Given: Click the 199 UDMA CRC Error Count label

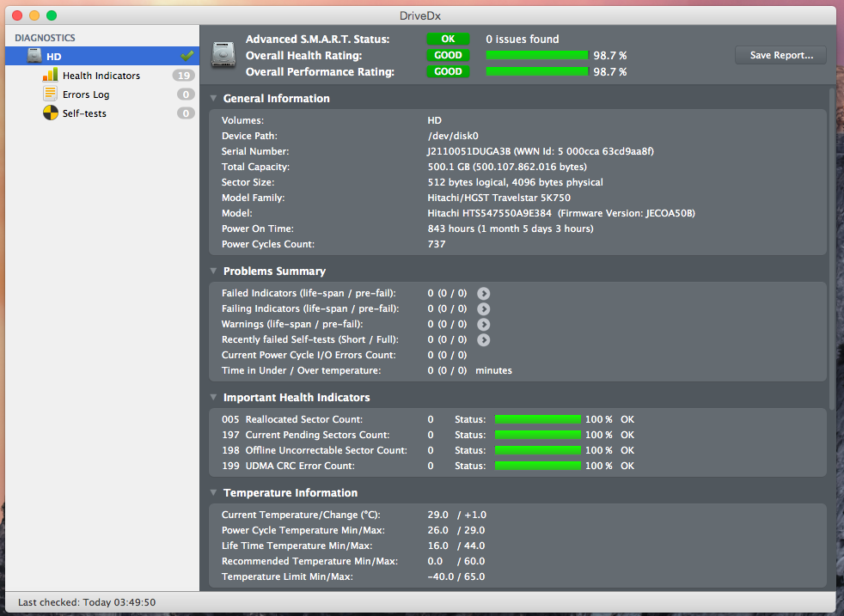Looking at the screenshot, I should pos(288,466).
